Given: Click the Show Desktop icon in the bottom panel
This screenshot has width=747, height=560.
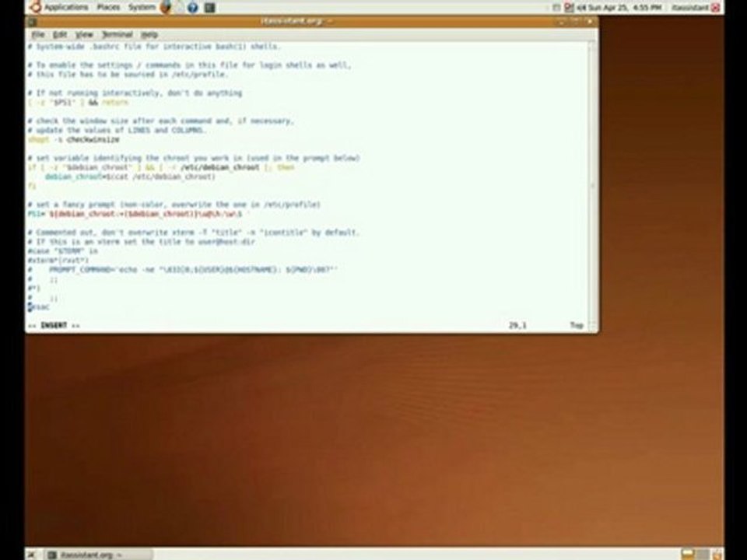Looking at the screenshot, I should click(31, 555).
